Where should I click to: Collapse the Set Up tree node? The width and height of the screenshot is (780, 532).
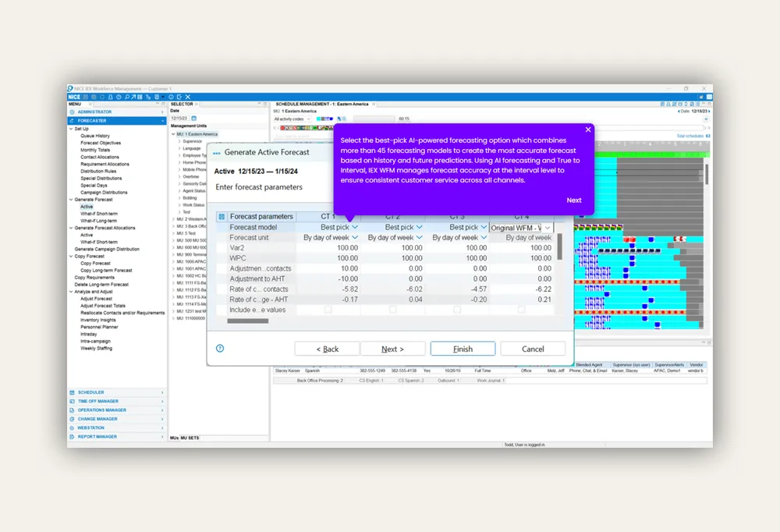click(71, 129)
